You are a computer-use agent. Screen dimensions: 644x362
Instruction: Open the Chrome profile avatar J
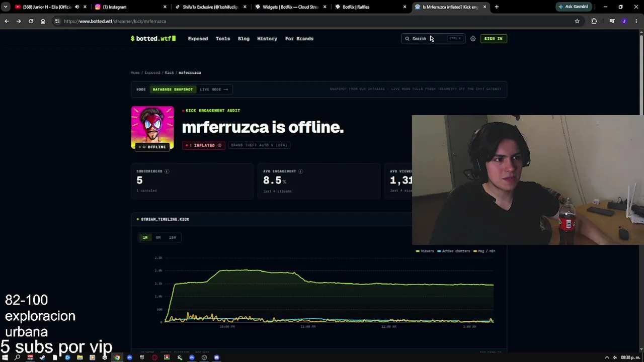624,21
